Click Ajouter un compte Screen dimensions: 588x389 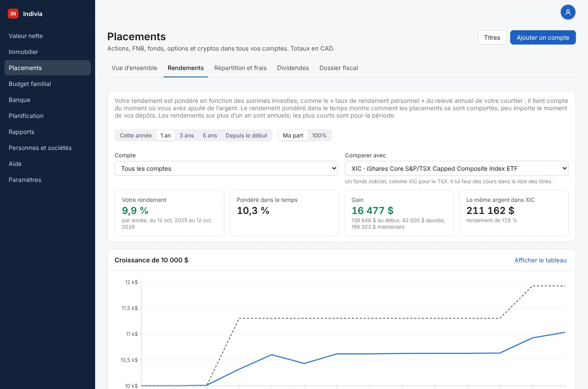tap(543, 38)
